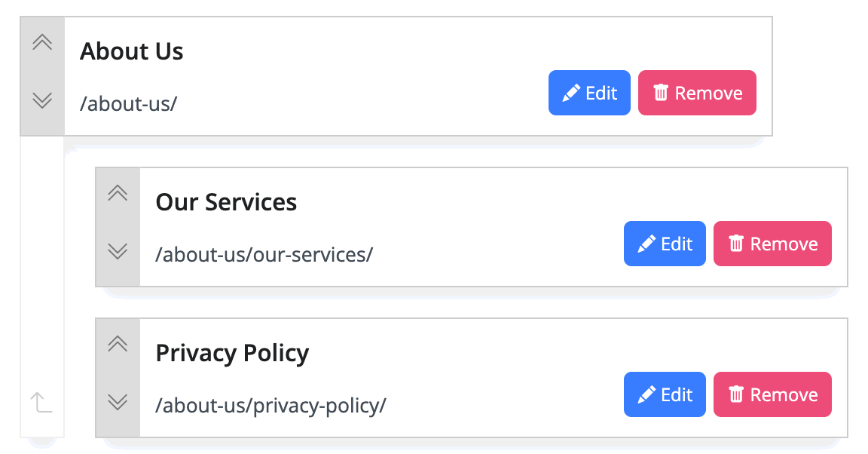
Task: Move Privacy Policy item up
Action: (x=118, y=344)
